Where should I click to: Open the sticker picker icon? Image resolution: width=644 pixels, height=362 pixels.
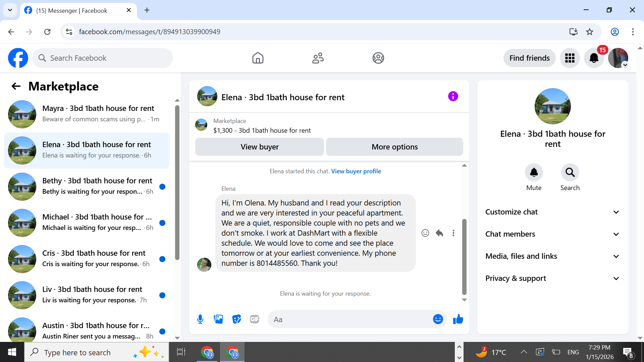point(236,319)
